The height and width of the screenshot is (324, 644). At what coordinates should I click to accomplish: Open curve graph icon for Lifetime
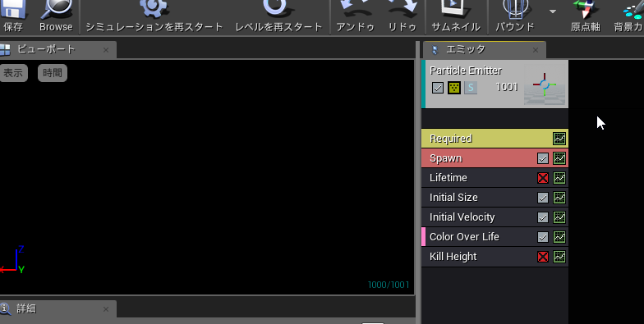click(559, 178)
